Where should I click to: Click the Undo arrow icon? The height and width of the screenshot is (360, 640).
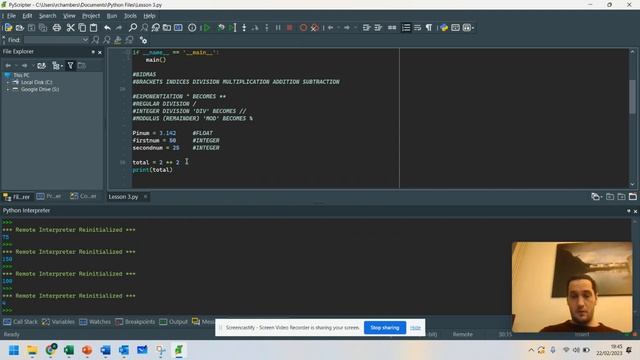point(107,28)
